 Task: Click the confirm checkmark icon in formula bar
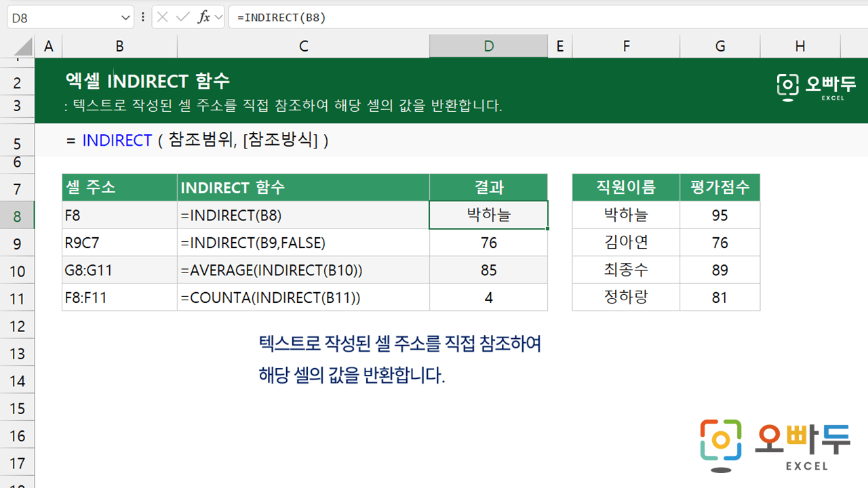pyautogui.click(x=182, y=18)
